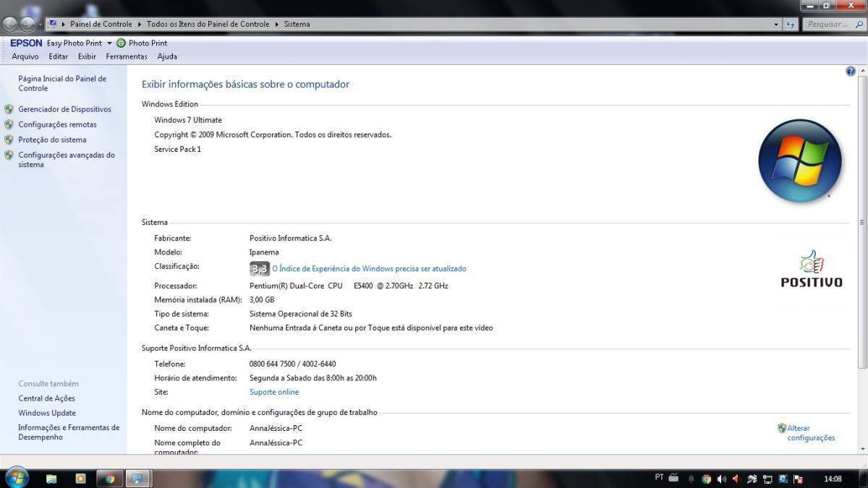Image resolution: width=868 pixels, height=488 pixels.
Task: Launch Windows Media Player from taskbar
Action: [x=80, y=479]
